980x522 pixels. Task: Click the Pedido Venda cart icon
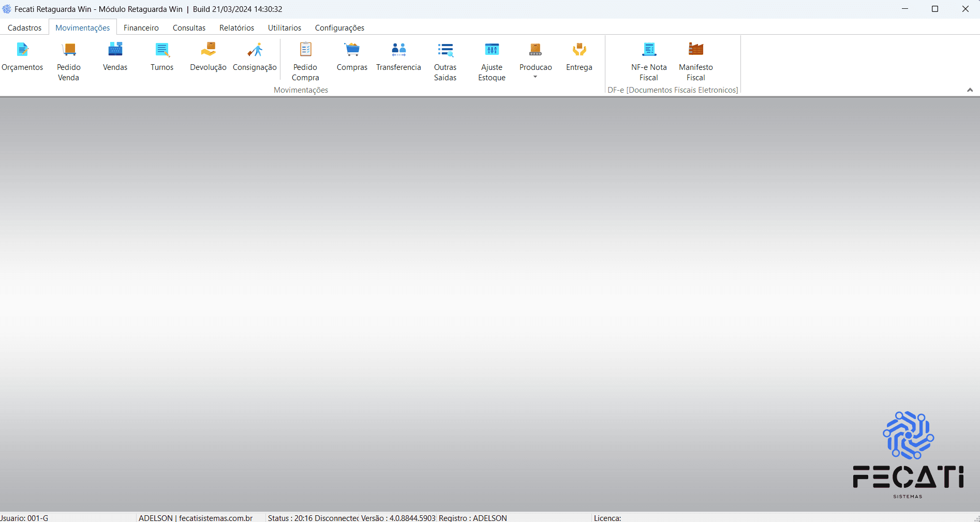tap(68, 50)
